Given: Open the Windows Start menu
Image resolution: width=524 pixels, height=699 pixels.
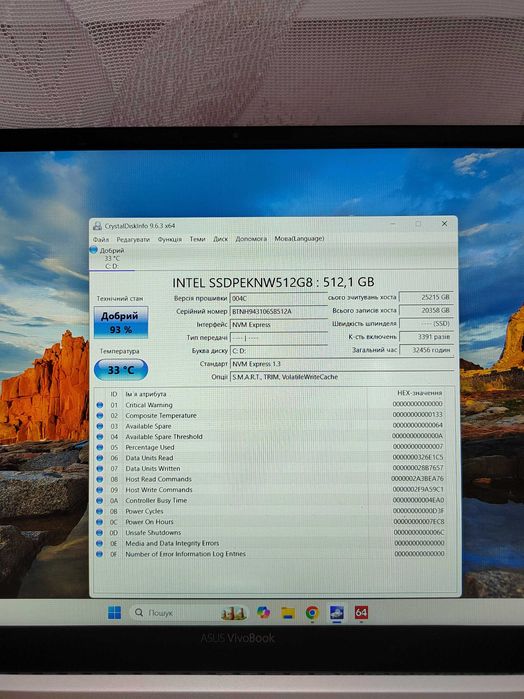Looking at the screenshot, I should [115, 613].
